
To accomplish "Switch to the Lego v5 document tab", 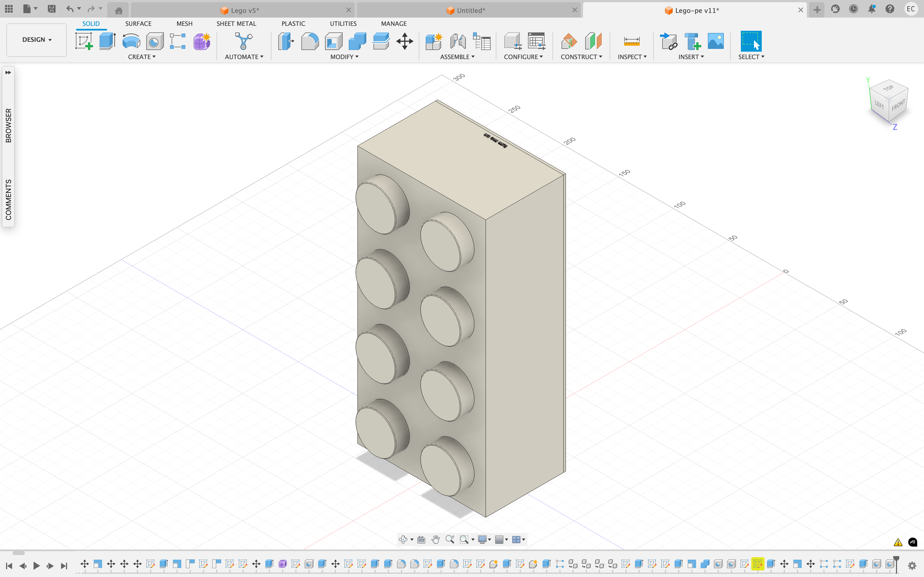I will pyautogui.click(x=244, y=10).
